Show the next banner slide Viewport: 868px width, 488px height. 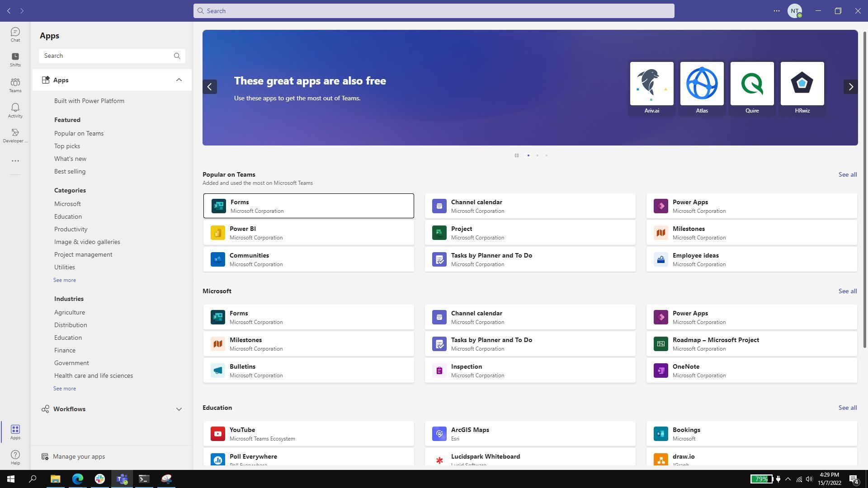(x=850, y=87)
